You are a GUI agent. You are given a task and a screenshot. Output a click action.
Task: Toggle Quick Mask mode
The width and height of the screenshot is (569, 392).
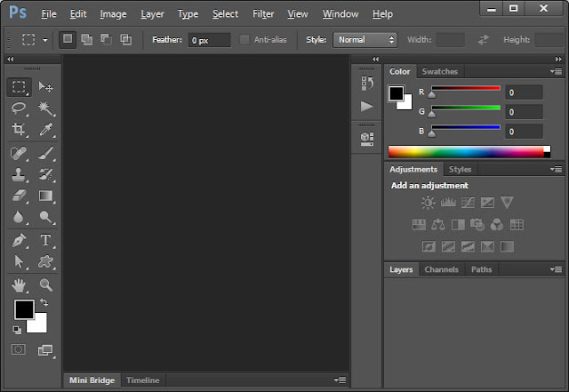pyautogui.click(x=18, y=349)
